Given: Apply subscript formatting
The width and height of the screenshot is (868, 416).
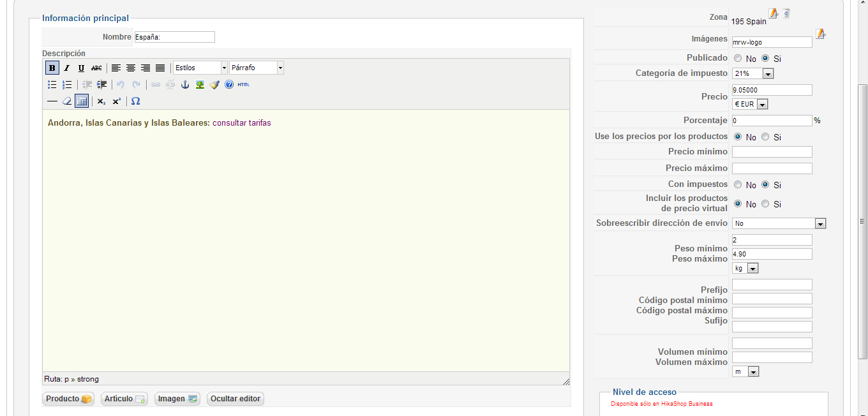Looking at the screenshot, I should pyautogui.click(x=101, y=101).
